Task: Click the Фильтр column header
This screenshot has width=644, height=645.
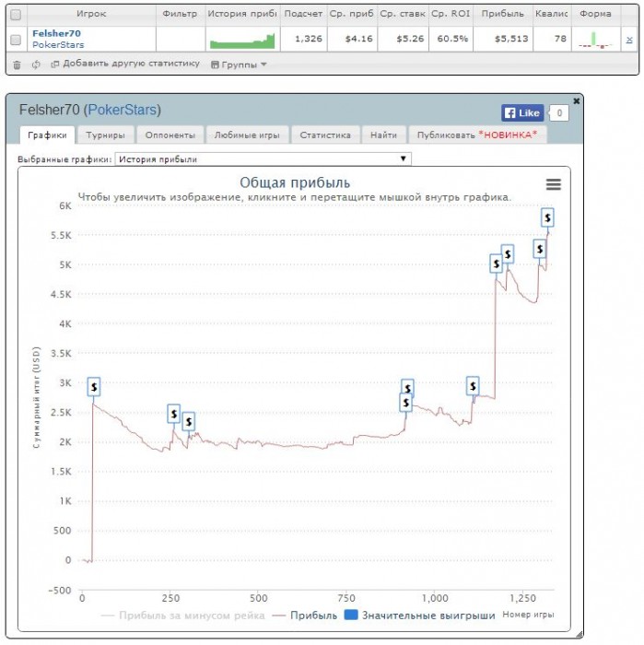Action: tap(181, 14)
